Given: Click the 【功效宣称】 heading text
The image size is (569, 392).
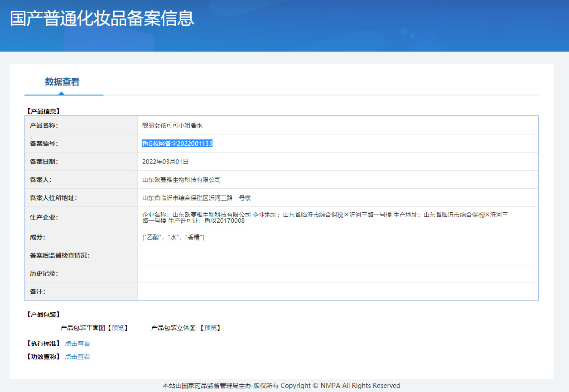Looking at the screenshot, I should [x=43, y=357].
